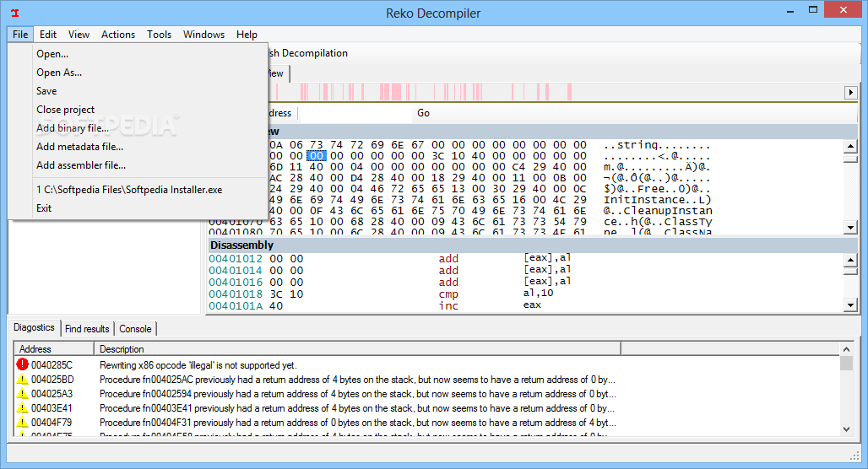This screenshot has width=868, height=469.
Task: Click disassembly address 00401018
Action: (x=236, y=294)
